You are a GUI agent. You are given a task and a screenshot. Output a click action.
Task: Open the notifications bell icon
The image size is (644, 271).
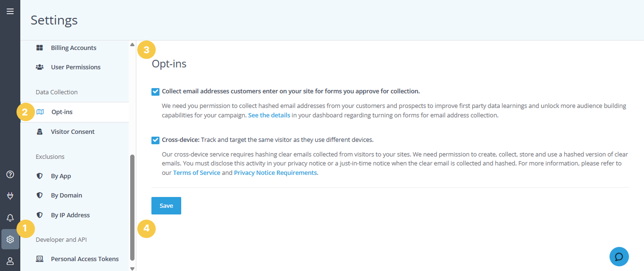pos(10,218)
